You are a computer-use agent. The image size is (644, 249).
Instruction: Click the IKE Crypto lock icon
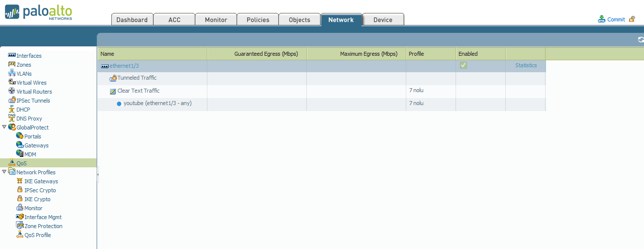[x=20, y=199]
